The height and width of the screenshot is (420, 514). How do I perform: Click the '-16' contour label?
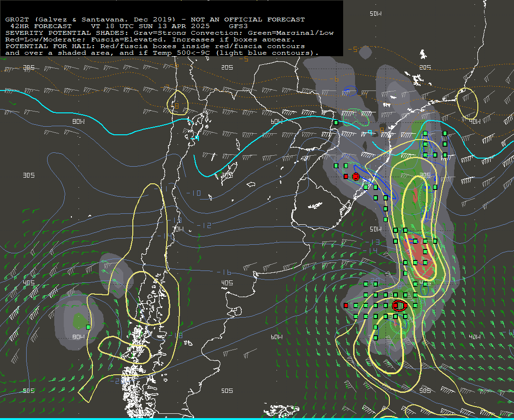click(224, 272)
